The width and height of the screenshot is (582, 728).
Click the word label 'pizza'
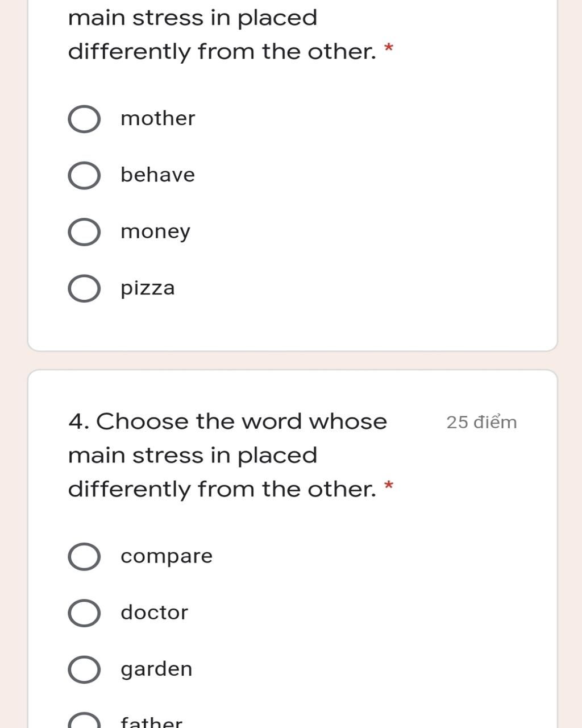147,288
